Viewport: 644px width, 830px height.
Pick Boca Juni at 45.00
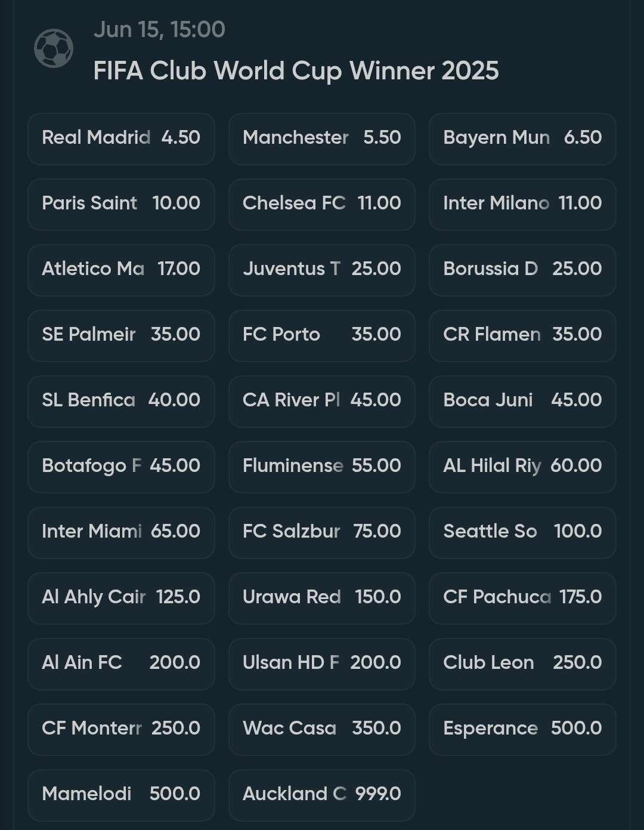[x=522, y=401]
